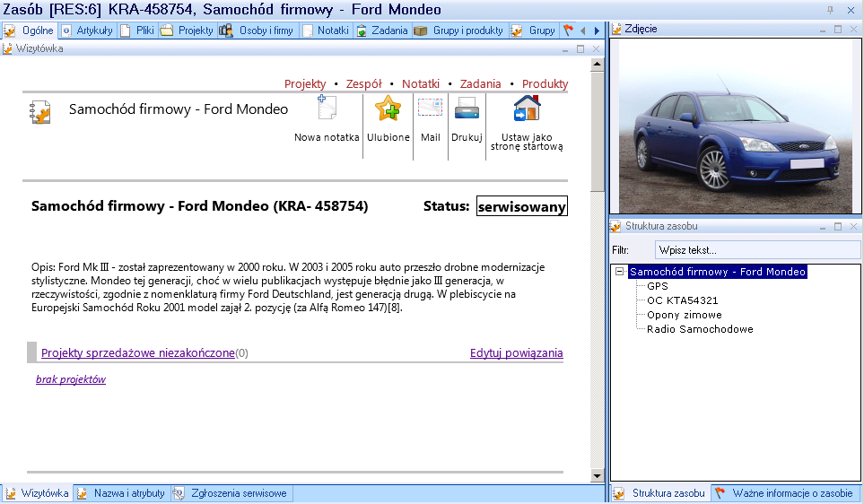This screenshot has height=504, width=864.
Task: Open the Zadania tab in top bar
Action: pos(382,30)
